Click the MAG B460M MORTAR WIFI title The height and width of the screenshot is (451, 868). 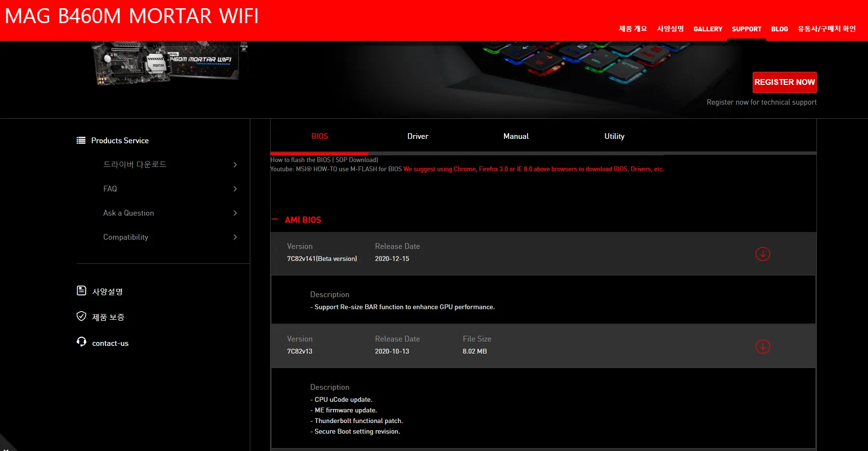[132, 16]
